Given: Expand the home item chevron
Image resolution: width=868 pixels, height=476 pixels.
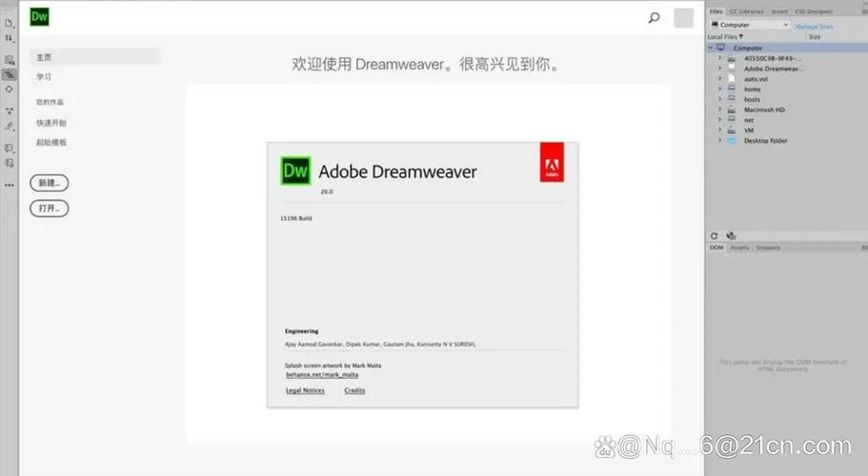Looking at the screenshot, I should [x=719, y=89].
